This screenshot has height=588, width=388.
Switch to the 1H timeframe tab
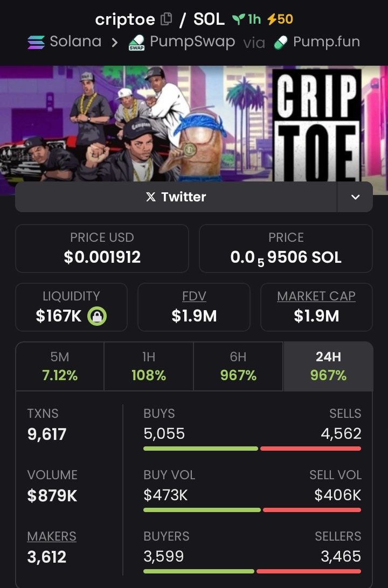[149, 366]
